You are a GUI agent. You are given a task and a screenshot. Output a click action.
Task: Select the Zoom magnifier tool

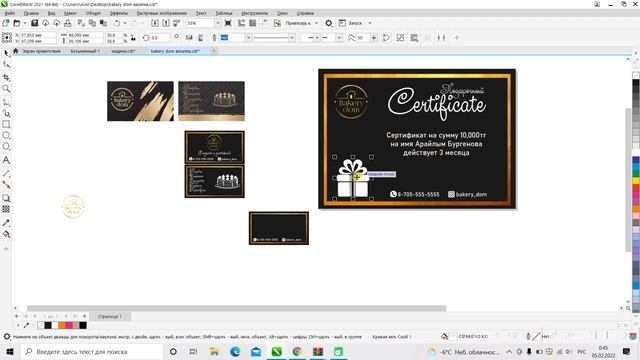6,89
